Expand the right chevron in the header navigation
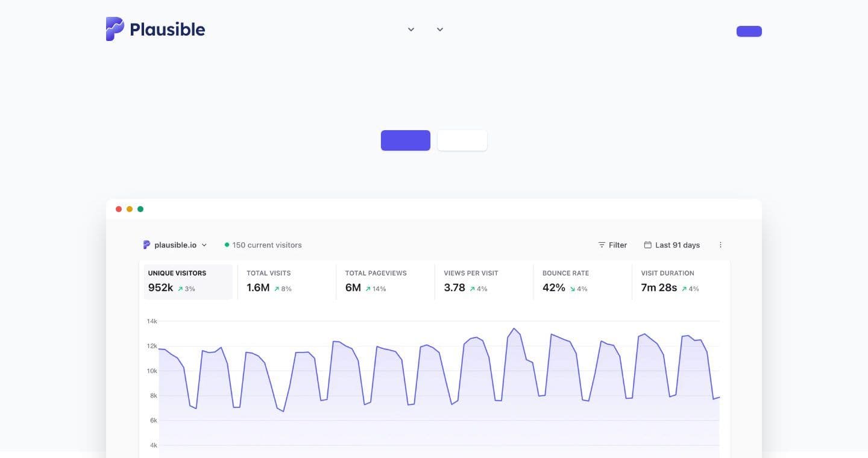 click(440, 30)
